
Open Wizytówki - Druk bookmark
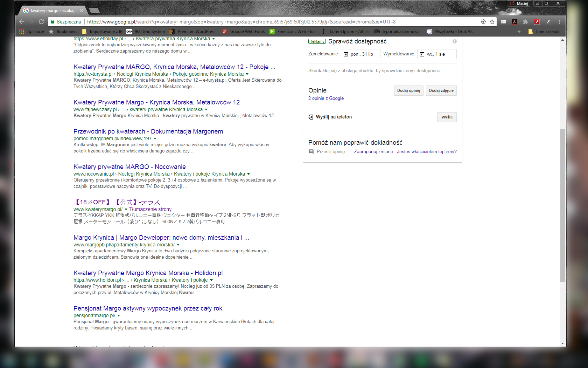(450, 32)
